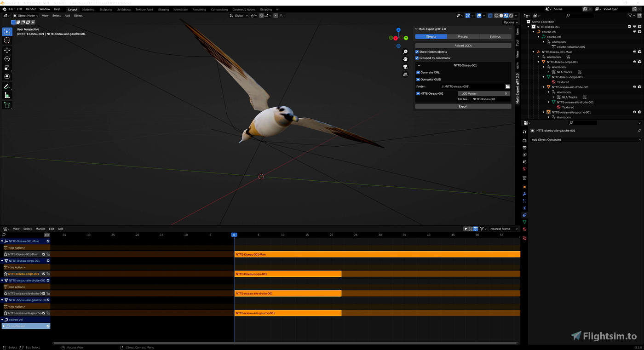
Task: Adjust the LOD Value field
Action: (483, 93)
